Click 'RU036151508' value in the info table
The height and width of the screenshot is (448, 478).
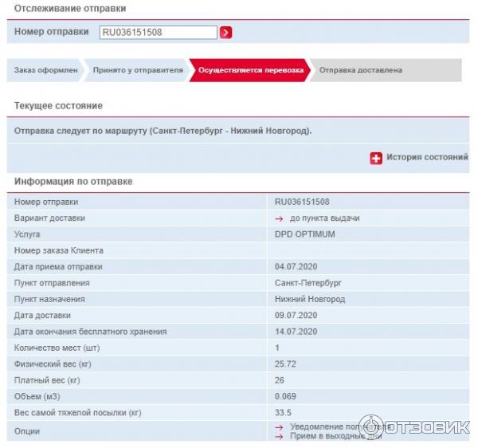click(x=302, y=202)
